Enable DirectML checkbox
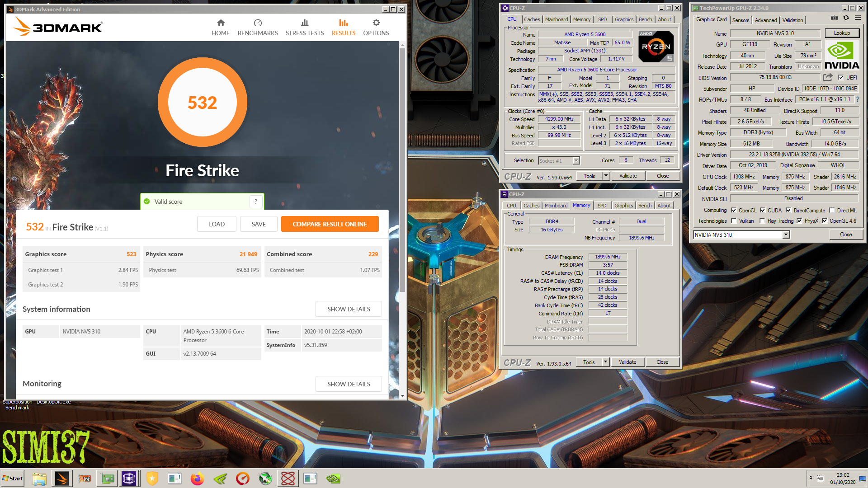This screenshot has width=868, height=488. pos(832,210)
